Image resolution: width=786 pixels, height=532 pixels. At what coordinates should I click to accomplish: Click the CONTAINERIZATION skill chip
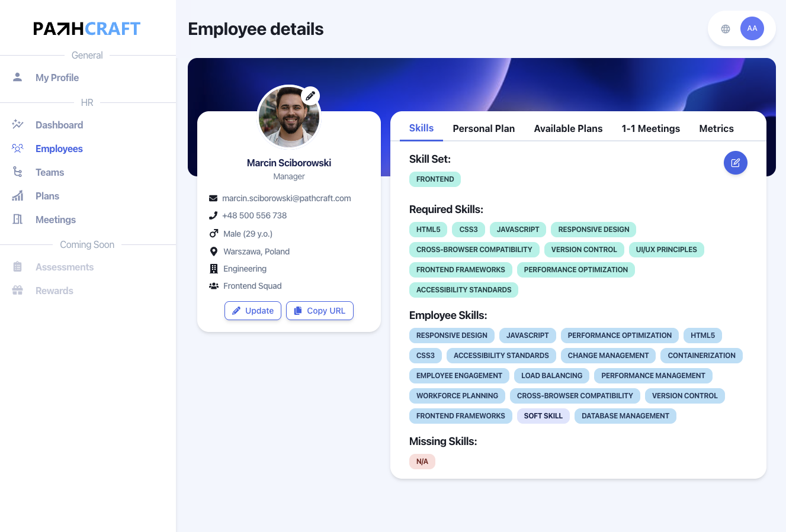coord(701,356)
